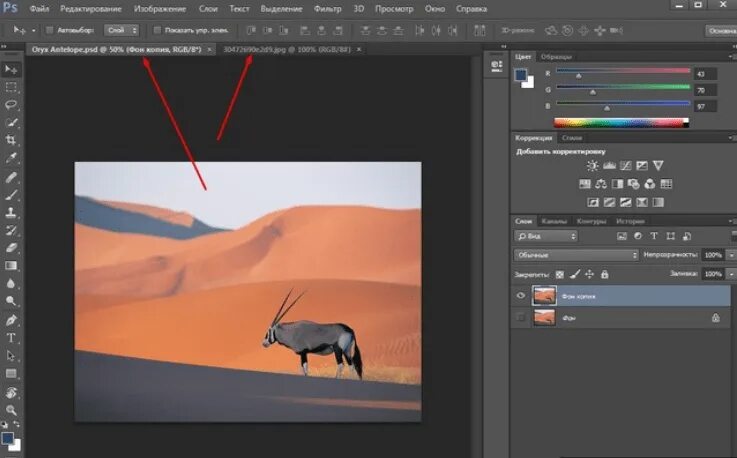Select the Path Selection tool
Image resolution: width=737 pixels, height=458 pixels.
click(x=11, y=355)
